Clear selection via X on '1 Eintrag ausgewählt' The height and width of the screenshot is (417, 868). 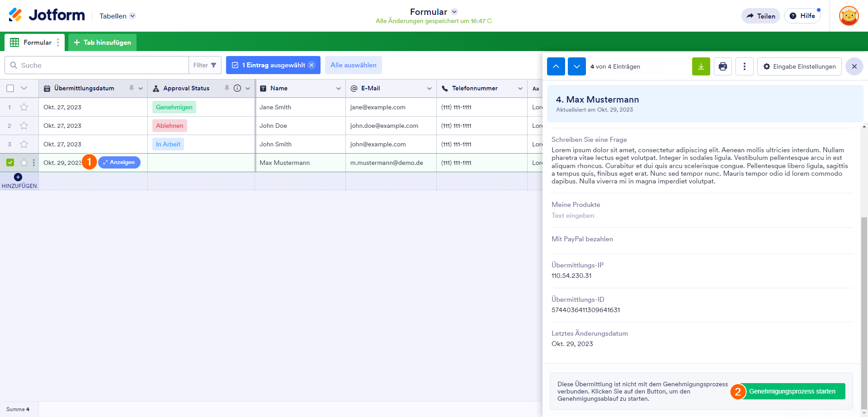point(311,65)
